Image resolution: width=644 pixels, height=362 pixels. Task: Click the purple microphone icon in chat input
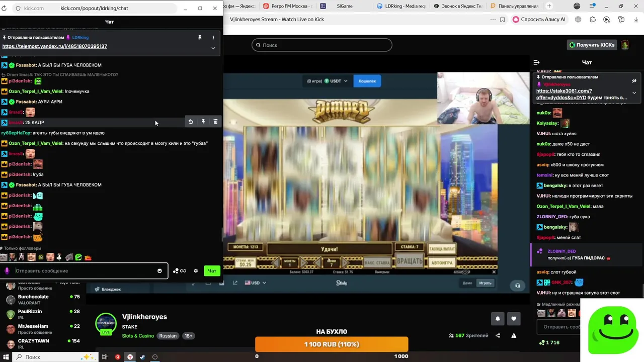click(x=7, y=271)
